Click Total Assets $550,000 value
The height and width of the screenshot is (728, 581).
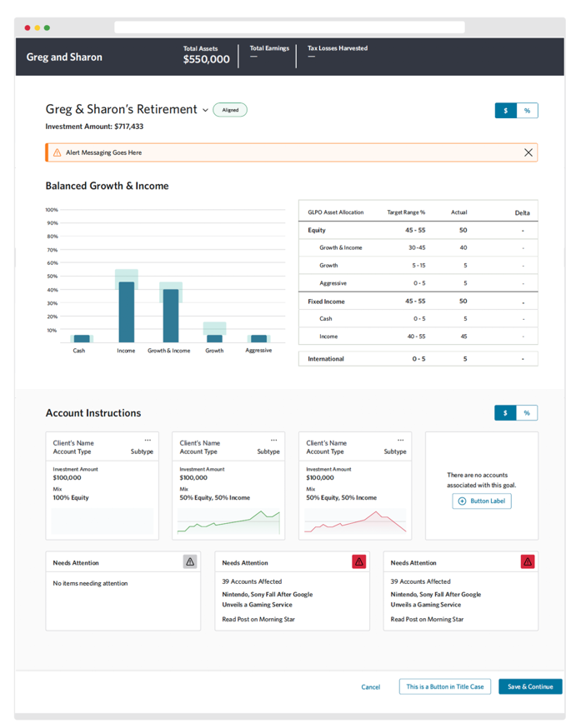tap(206, 59)
